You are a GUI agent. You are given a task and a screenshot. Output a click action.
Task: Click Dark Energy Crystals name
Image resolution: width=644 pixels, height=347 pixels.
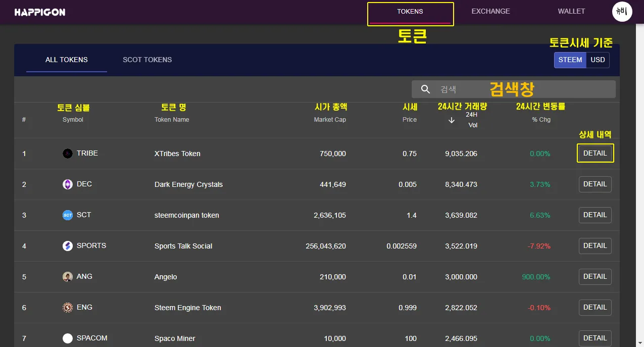click(x=188, y=184)
